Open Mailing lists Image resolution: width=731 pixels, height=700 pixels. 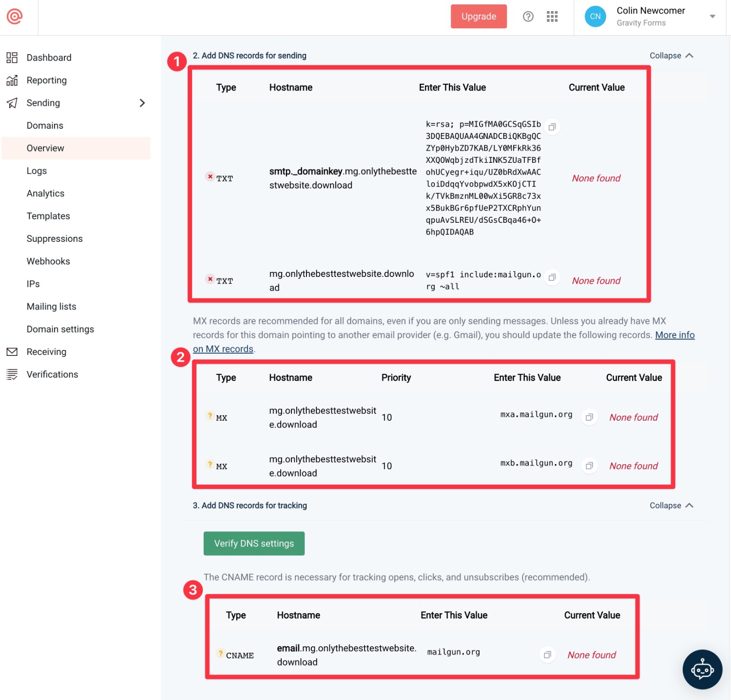[51, 307]
